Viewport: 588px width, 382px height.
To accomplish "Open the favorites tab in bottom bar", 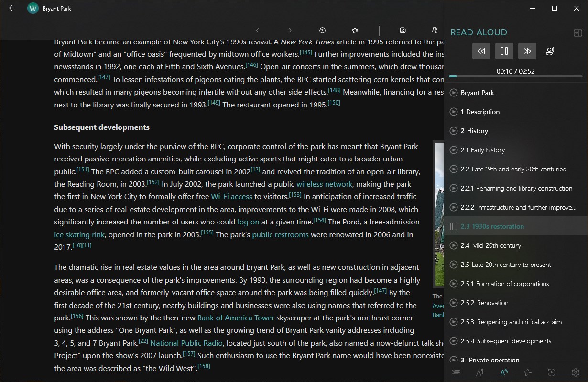I will [528, 372].
